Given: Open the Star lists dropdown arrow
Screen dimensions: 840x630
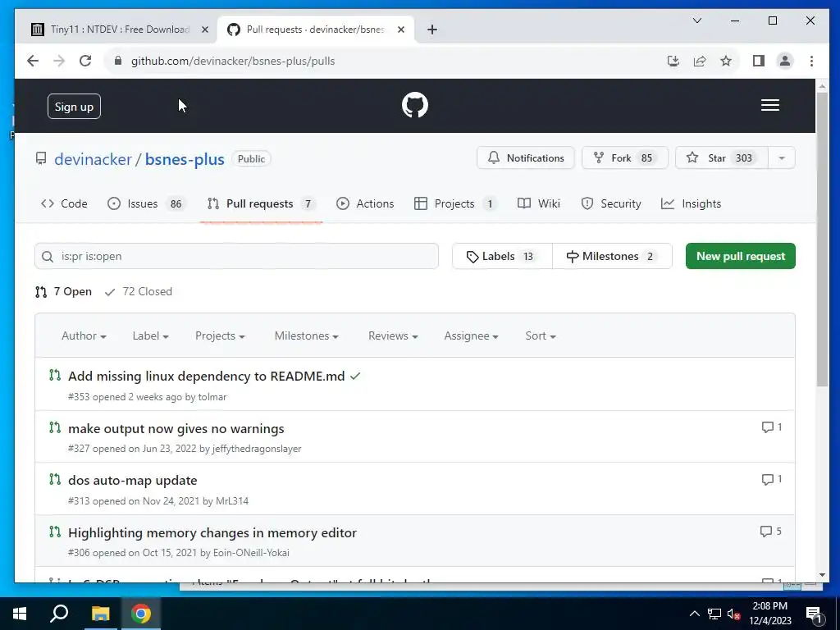Looking at the screenshot, I should click(782, 158).
